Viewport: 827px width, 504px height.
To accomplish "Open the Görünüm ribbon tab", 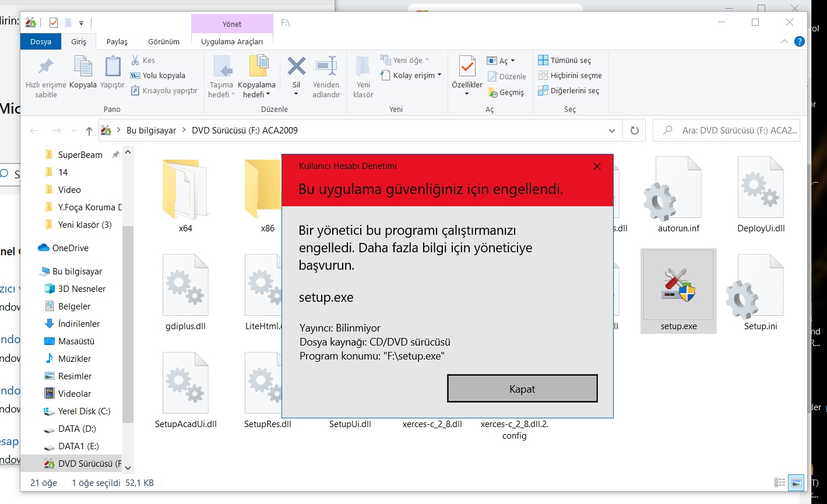I will pos(164,41).
